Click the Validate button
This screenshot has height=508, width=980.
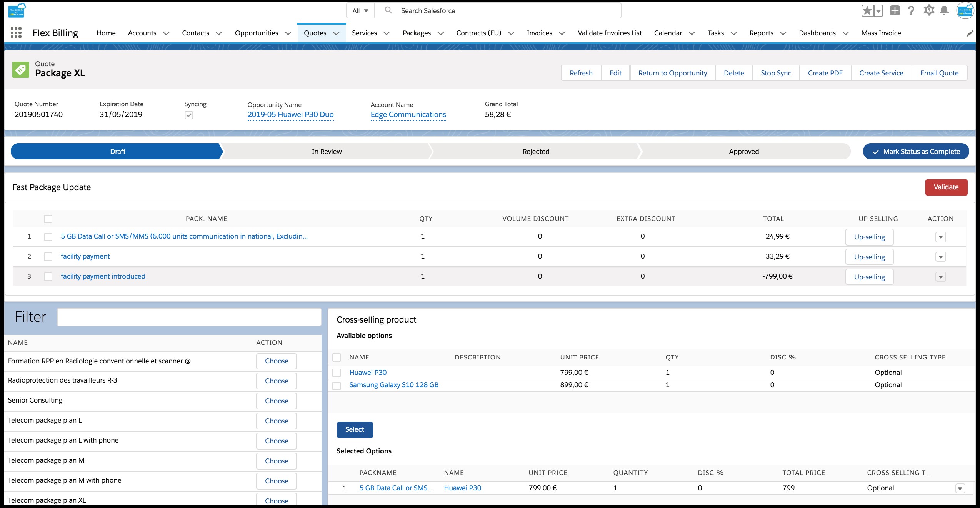(946, 187)
